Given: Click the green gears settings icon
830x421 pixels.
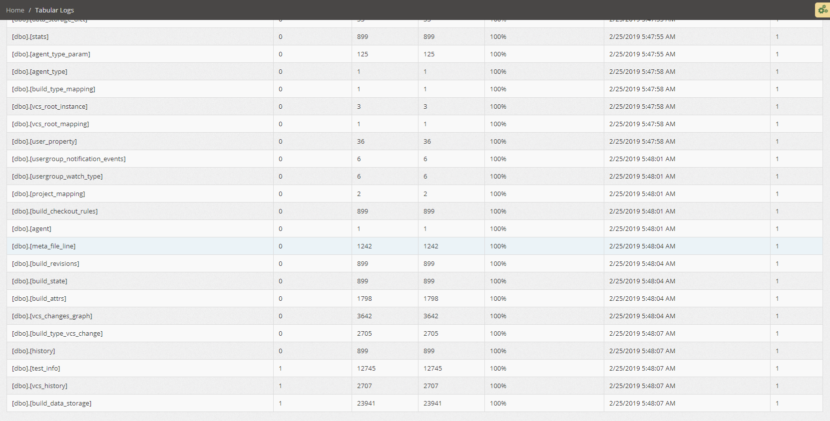Looking at the screenshot, I should 822,9.
